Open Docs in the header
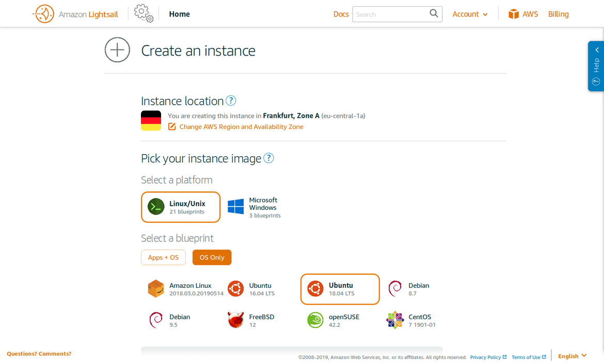 tap(341, 14)
